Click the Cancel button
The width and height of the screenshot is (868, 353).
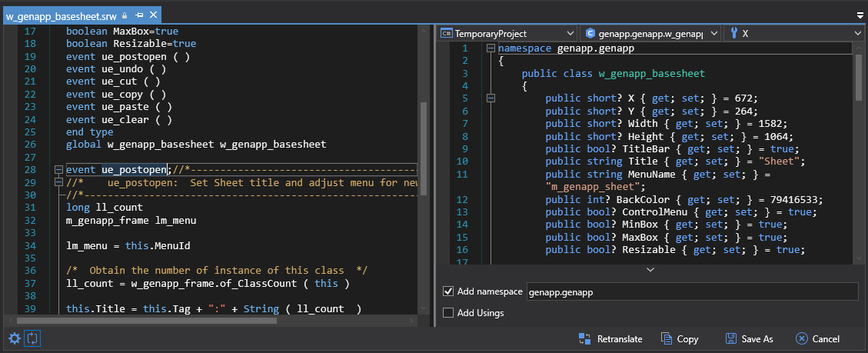(x=817, y=338)
